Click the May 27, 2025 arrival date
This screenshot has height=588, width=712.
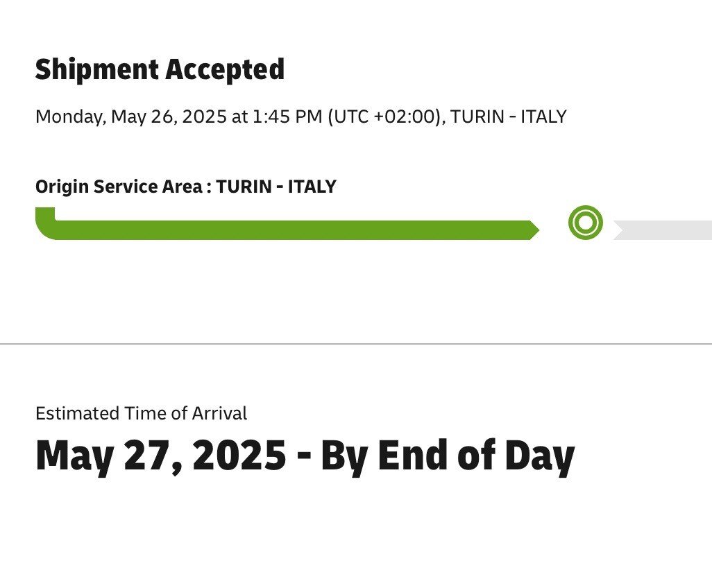point(160,456)
